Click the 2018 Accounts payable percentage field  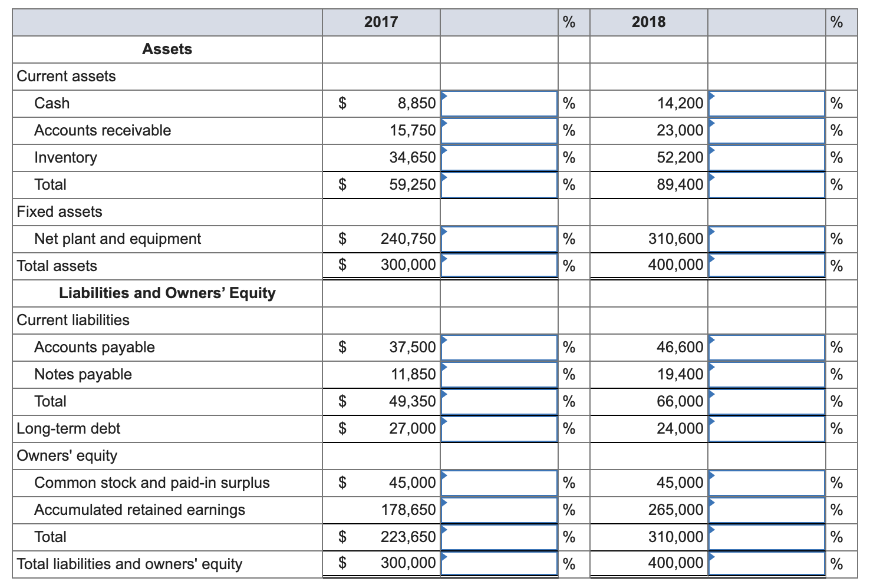pos(767,348)
